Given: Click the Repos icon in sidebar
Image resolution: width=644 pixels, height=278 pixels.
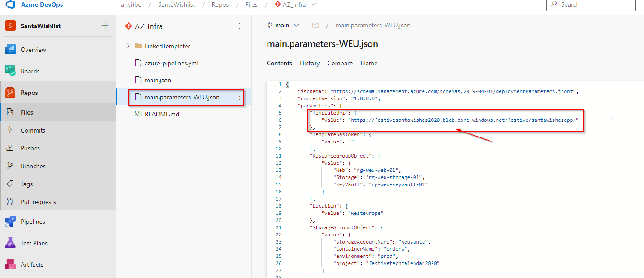Looking at the screenshot, I should [10, 93].
